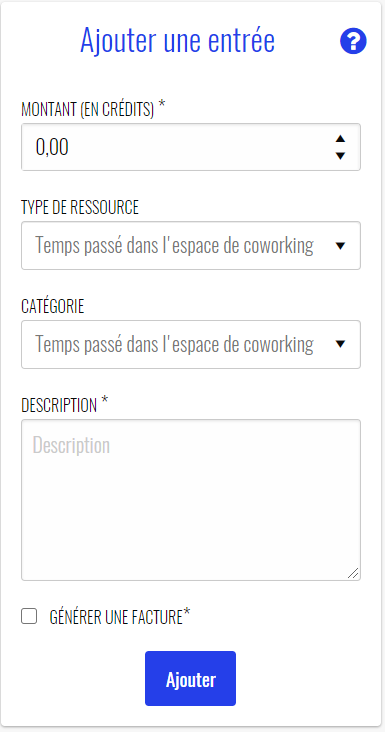Increase the amount with the up arrow

pos(341,139)
